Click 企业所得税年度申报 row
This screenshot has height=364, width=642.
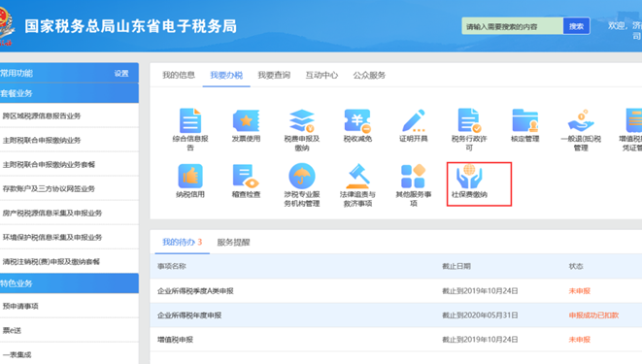pos(396,314)
